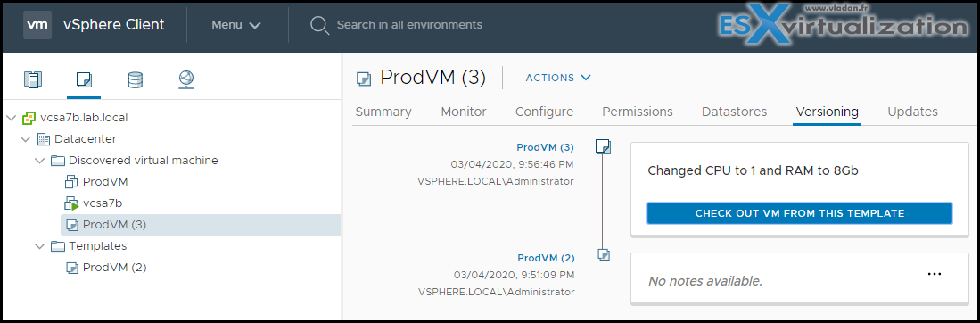Collapse the Discovered virtual machine folder
This screenshot has width=980, height=323.
(x=39, y=161)
